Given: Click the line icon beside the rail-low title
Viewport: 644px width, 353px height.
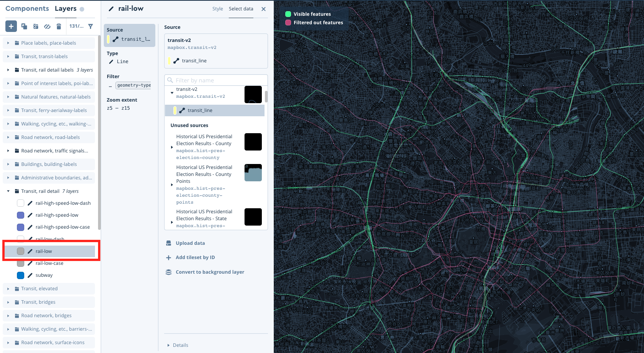Looking at the screenshot, I should [111, 9].
